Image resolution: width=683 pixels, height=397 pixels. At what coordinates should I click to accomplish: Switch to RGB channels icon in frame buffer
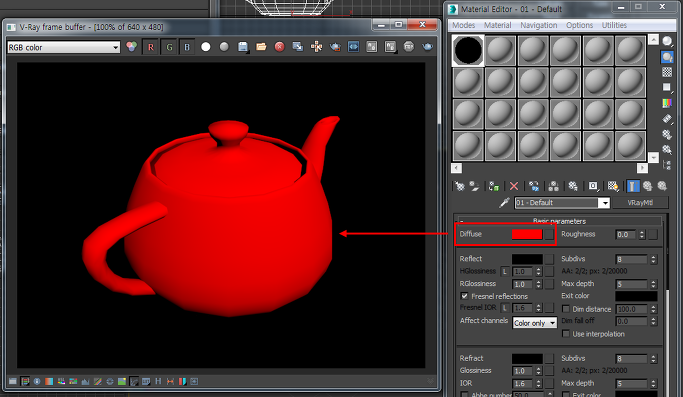(132, 47)
